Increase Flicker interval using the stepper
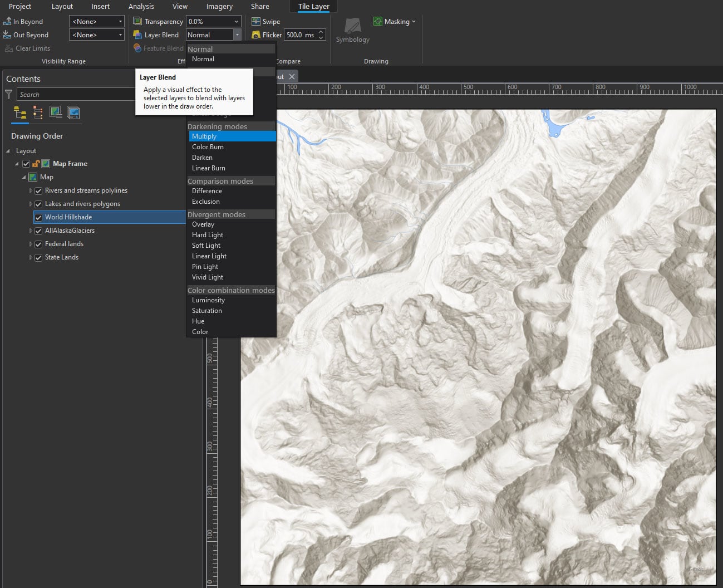This screenshot has width=723, height=588. 322,32
